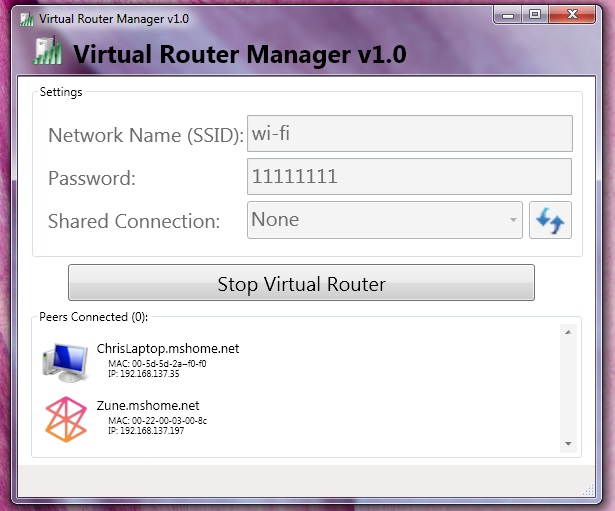The width and height of the screenshot is (615, 511).
Task: Click IP address 192.168.137.197 text
Action: 146,430
